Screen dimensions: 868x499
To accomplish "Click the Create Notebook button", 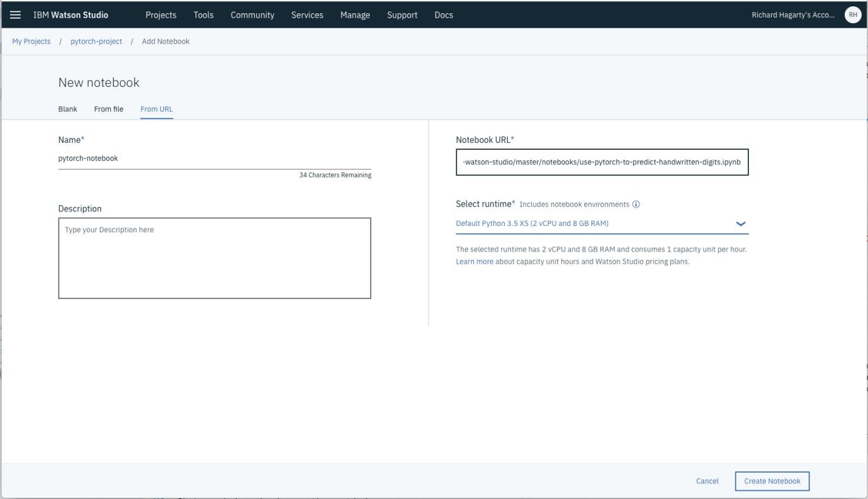I will [772, 481].
